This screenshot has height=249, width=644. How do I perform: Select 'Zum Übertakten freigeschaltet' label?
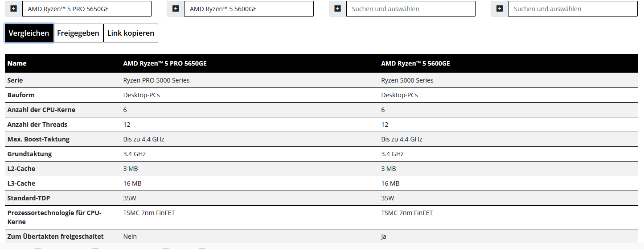tap(56, 237)
